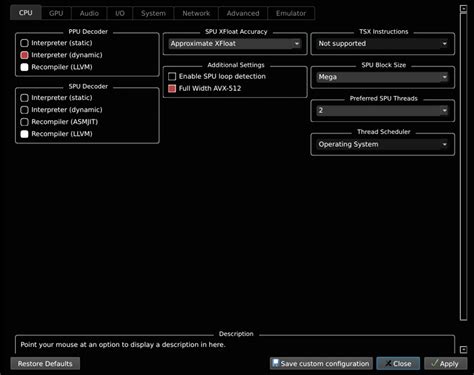The height and width of the screenshot is (375, 474).
Task: Apply the settings changes
Action: point(446,364)
